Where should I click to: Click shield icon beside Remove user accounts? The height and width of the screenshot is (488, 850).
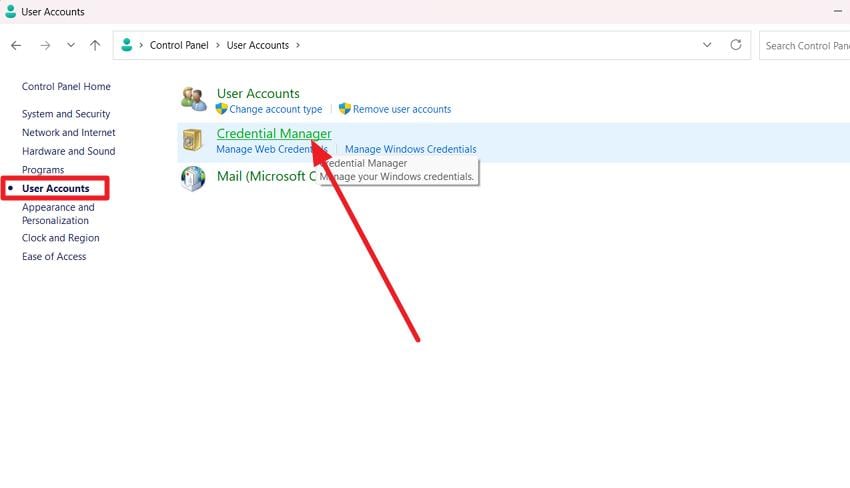[345, 109]
